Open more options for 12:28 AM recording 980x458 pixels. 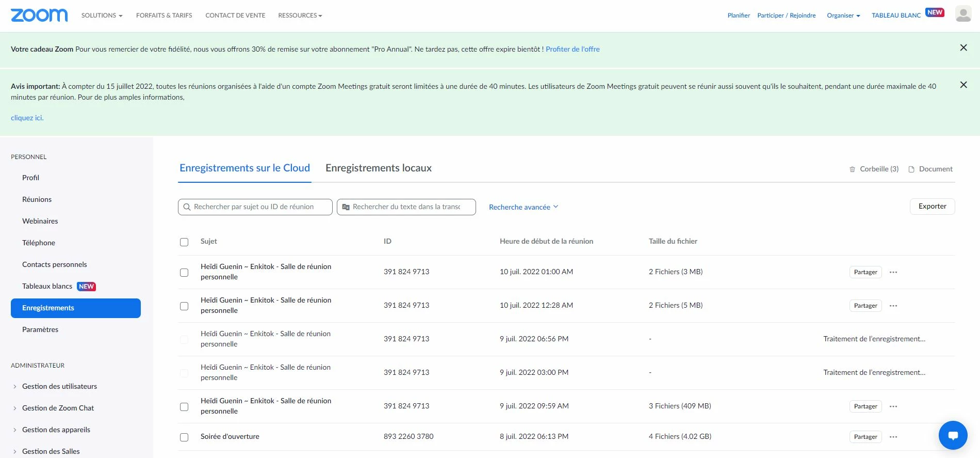(893, 306)
